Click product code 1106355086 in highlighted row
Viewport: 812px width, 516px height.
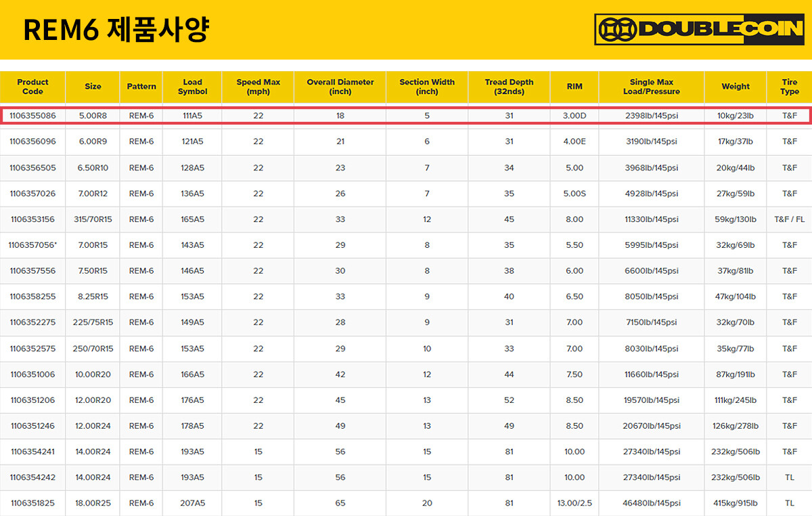coord(32,116)
